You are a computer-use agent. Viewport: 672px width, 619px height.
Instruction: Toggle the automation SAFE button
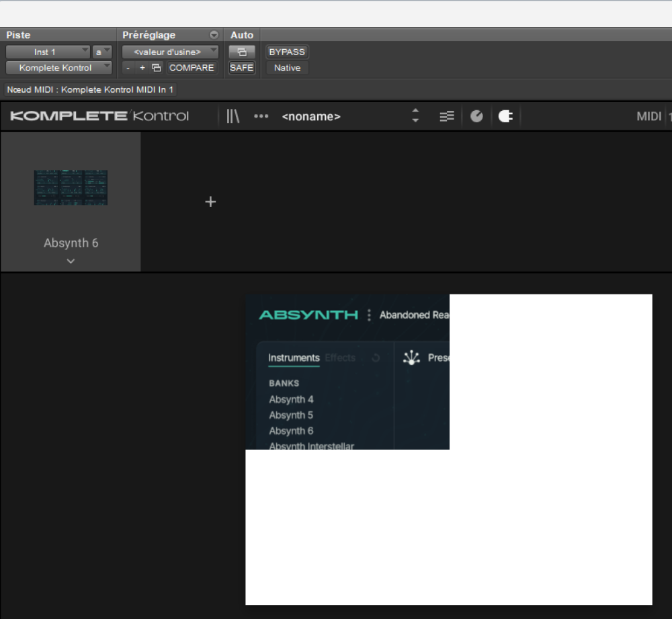click(242, 68)
